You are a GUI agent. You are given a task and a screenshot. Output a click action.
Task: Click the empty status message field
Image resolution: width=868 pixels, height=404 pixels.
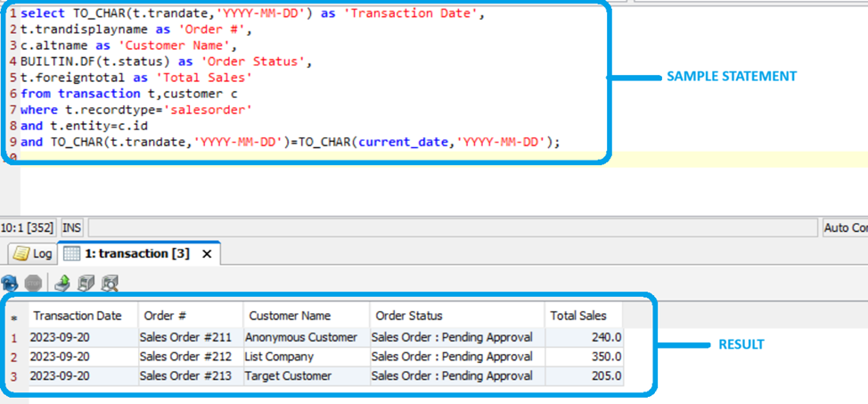click(x=453, y=227)
